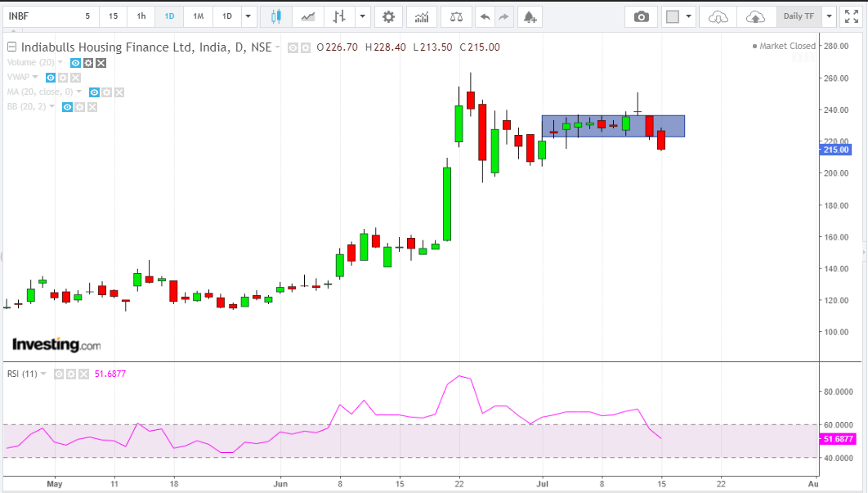Save chart layout to cloud

[755, 16]
